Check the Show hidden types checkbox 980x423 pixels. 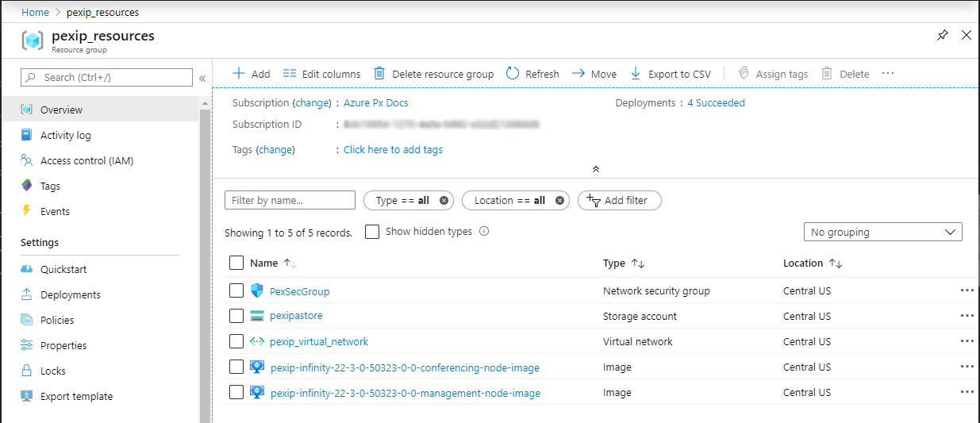[372, 232]
